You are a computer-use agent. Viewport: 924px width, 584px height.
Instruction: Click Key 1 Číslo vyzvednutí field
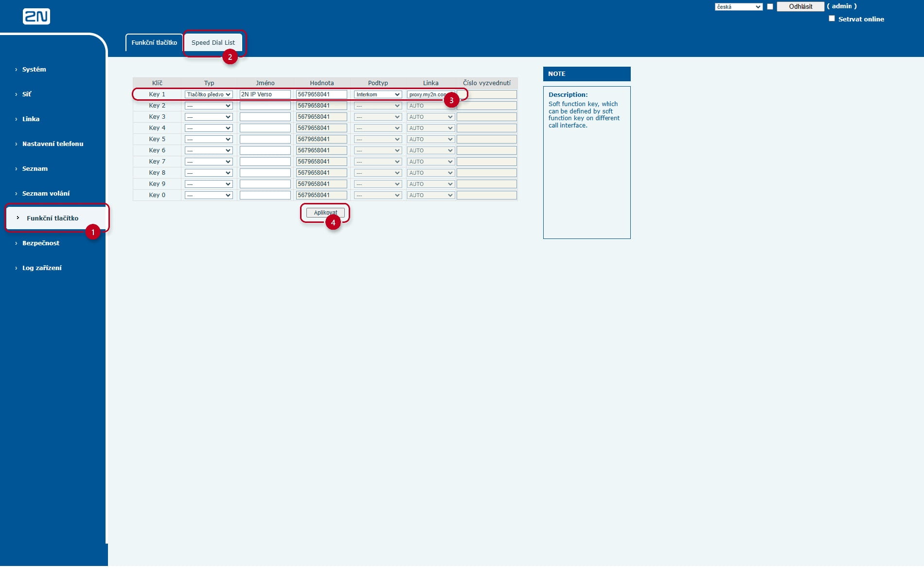487,94
